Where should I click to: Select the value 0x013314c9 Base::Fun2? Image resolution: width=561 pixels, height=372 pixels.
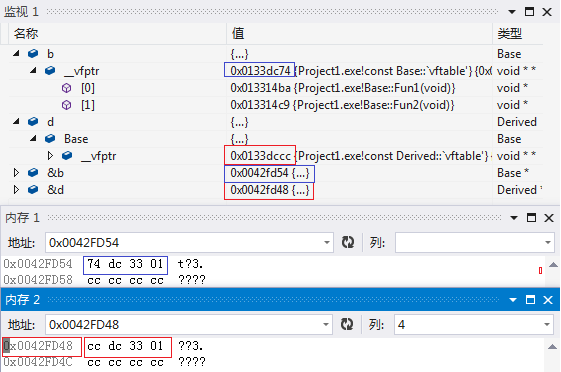342,105
